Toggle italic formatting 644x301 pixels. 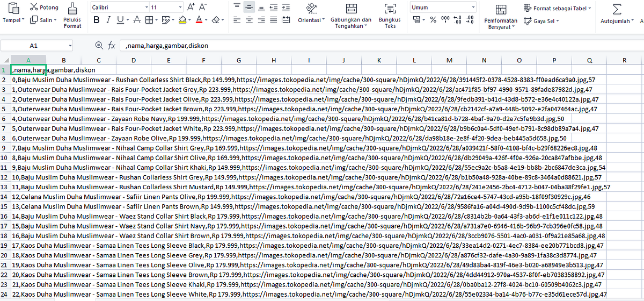(x=108, y=20)
